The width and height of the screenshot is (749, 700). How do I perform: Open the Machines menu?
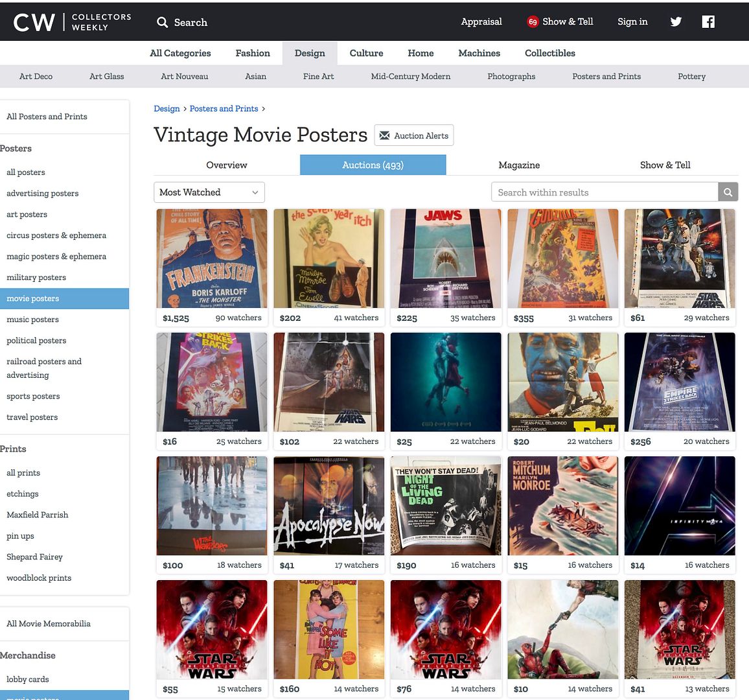point(479,53)
